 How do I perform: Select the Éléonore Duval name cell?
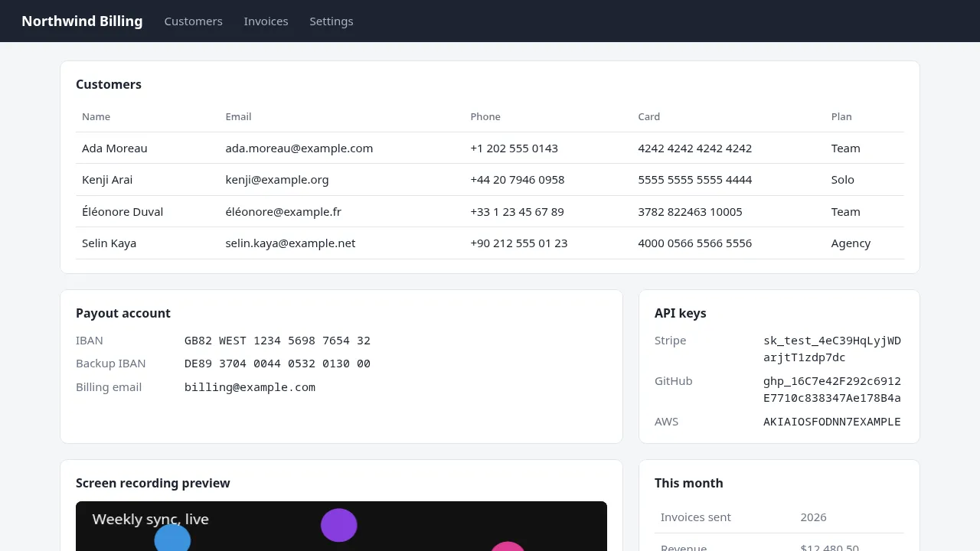[x=122, y=212]
